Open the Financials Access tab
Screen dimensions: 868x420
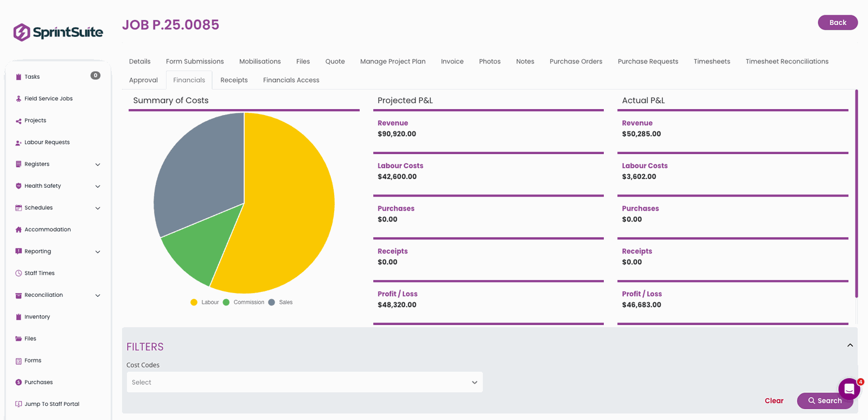[291, 80]
